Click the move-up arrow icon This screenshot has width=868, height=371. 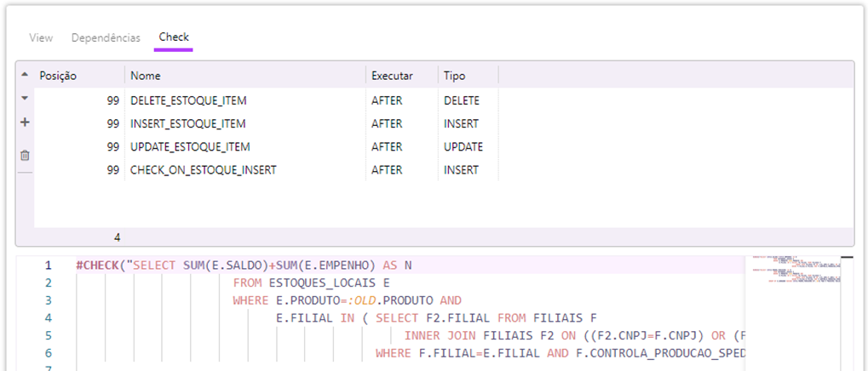pyautogui.click(x=25, y=75)
